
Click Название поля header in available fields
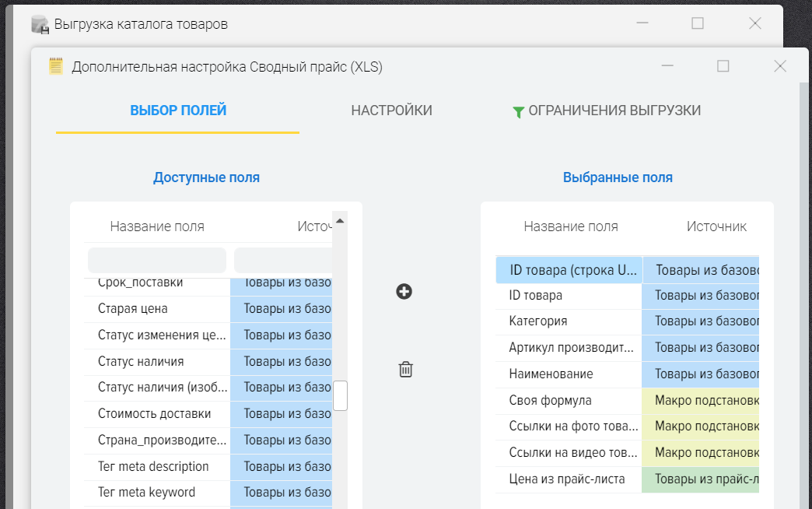coord(157,226)
